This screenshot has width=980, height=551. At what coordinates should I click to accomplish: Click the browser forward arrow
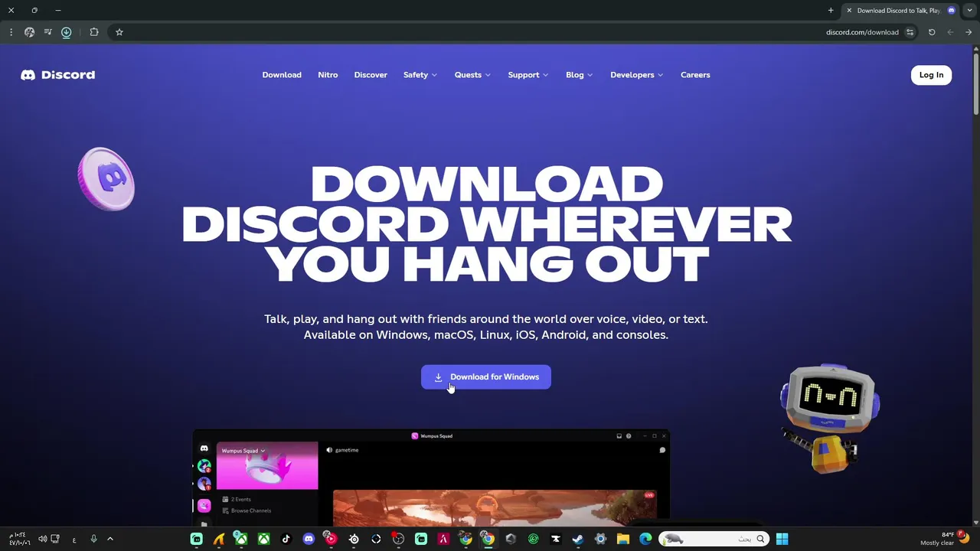pyautogui.click(x=950, y=32)
